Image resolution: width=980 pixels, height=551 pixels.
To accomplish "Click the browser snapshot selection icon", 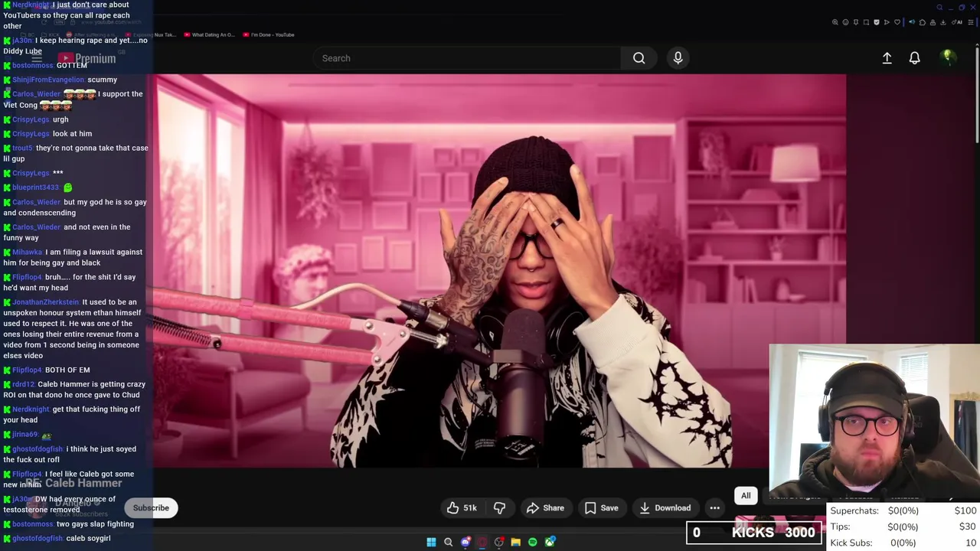I will 866,22.
